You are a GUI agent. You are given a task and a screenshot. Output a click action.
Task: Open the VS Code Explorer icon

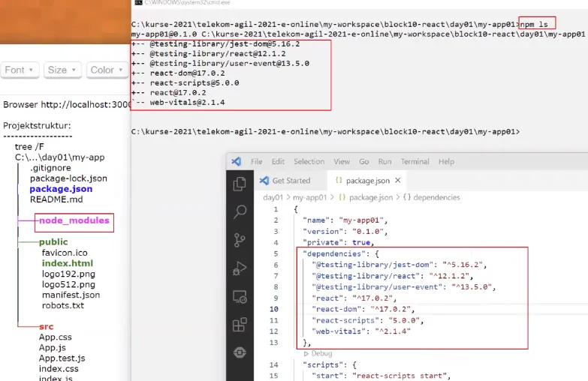(240, 184)
